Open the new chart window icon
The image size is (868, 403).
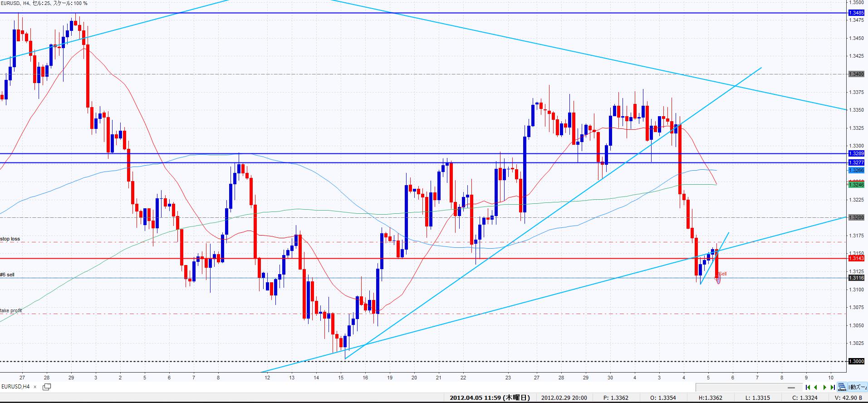tap(46, 387)
